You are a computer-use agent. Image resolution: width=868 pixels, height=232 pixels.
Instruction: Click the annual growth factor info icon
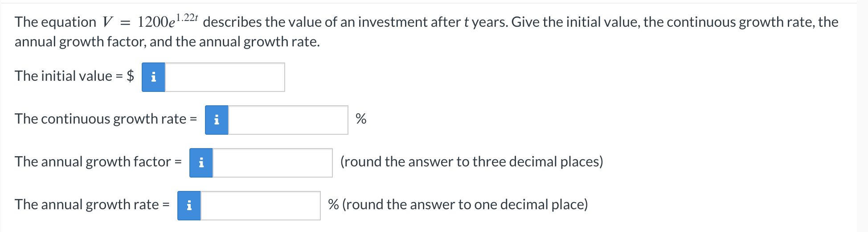tap(201, 163)
